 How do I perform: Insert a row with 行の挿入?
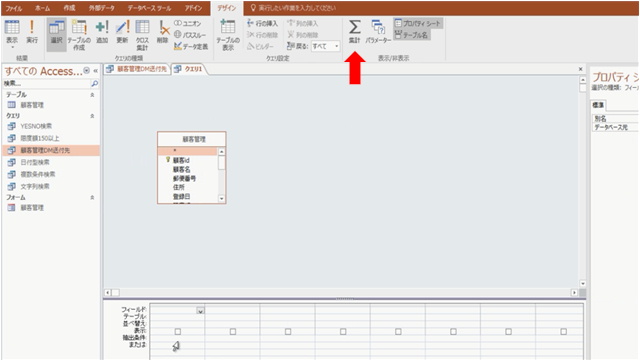click(x=262, y=23)
